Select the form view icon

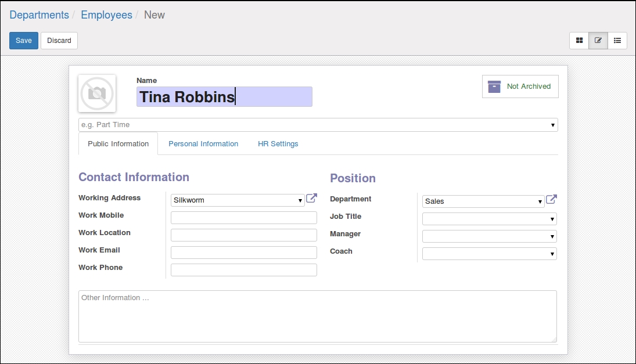(598, 41)
